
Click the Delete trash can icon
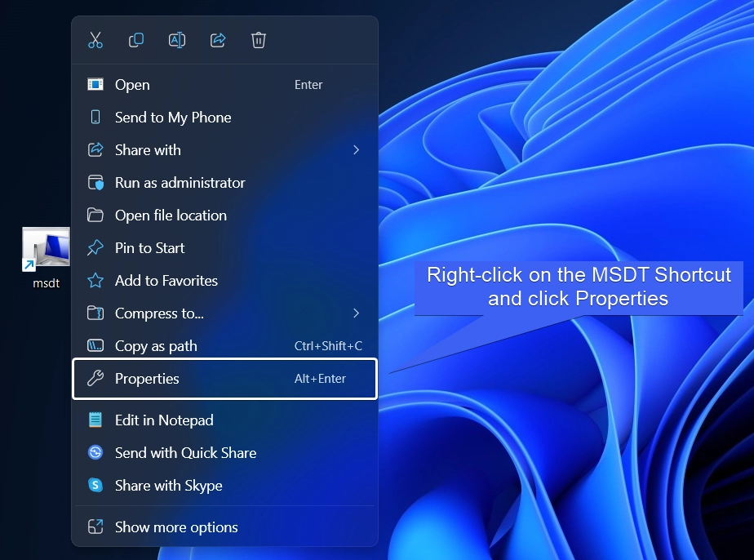tap(258, 40)
